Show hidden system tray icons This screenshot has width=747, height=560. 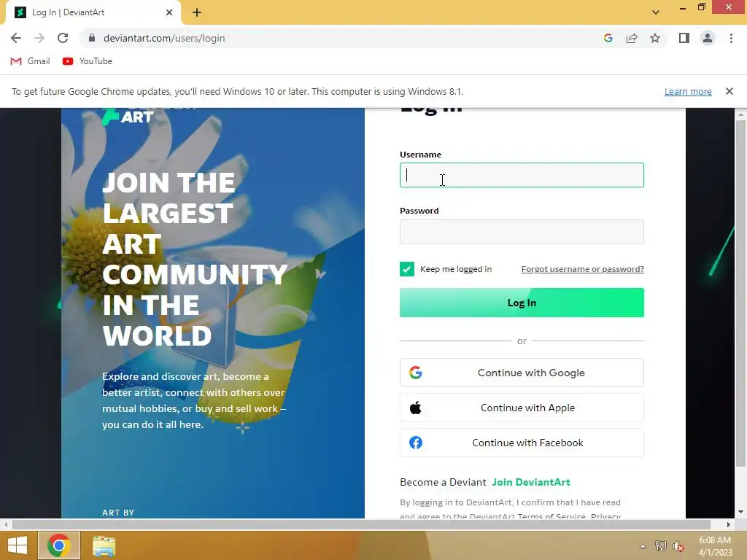643,546
